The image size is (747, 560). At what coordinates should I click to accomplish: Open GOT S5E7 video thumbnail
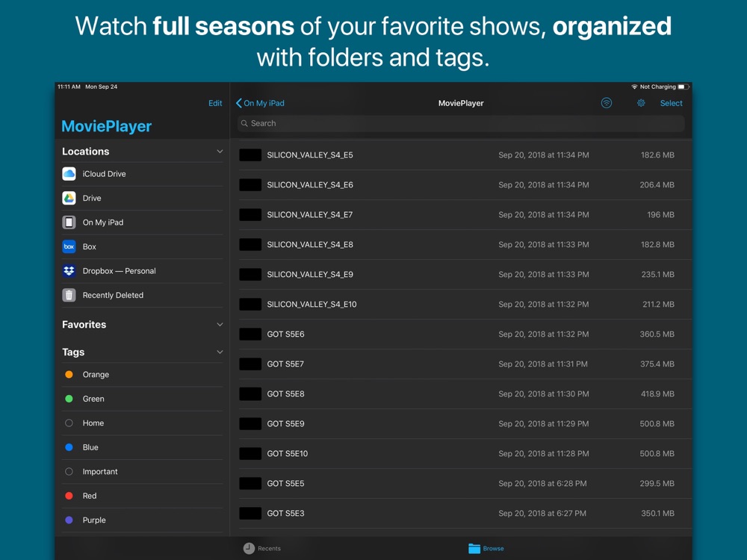pyautogui.click(x=250, y=364)
